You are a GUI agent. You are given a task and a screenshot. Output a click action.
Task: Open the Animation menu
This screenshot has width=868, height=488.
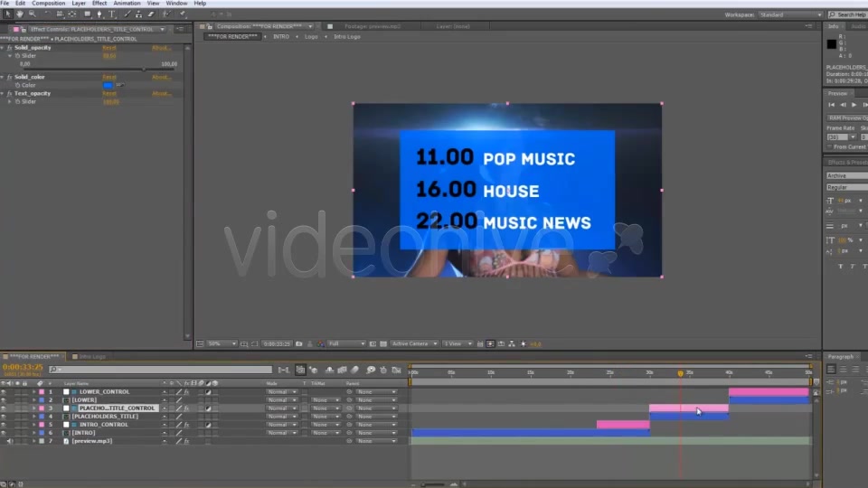(x=127, y=4)
